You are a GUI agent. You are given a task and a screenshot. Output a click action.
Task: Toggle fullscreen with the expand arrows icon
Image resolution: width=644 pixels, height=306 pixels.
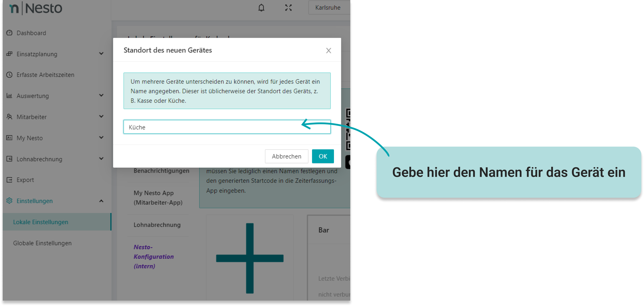(288, 8)
